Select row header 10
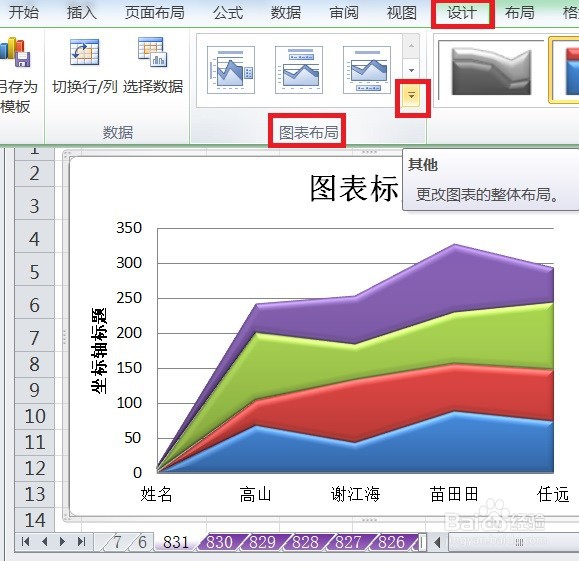 pyautogui.click(x=34, y=416)
